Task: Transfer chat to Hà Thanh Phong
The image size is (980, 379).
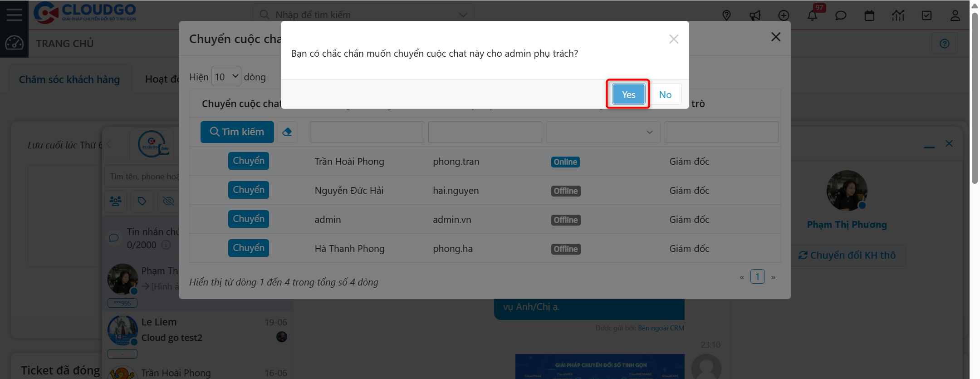Action: tap(249, 248)
